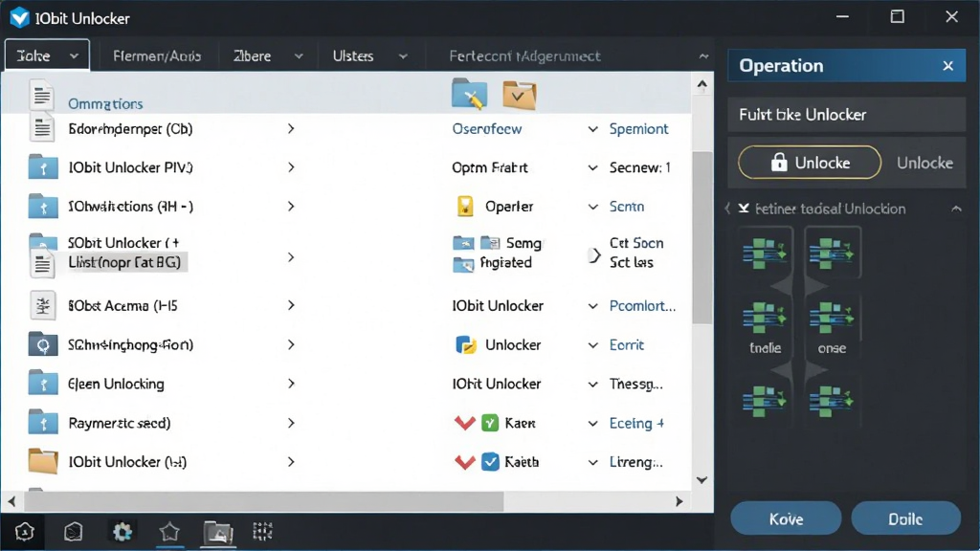Click the icon beside SObst Acema (I-I5
This screenshot has width=980, height=551.
click(x=43, y=305)
